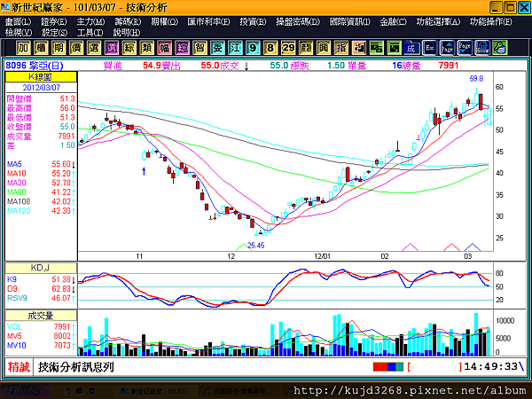Click the 59.8 high price marker
The height and width of the screenshot is (399, 532).
click(x=476, y=79)
